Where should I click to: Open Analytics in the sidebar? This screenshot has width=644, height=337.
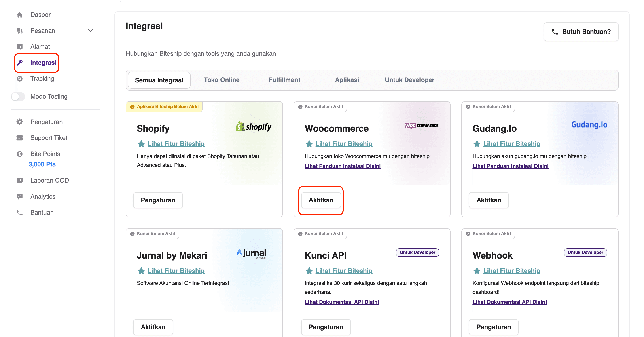pos(43,197)
